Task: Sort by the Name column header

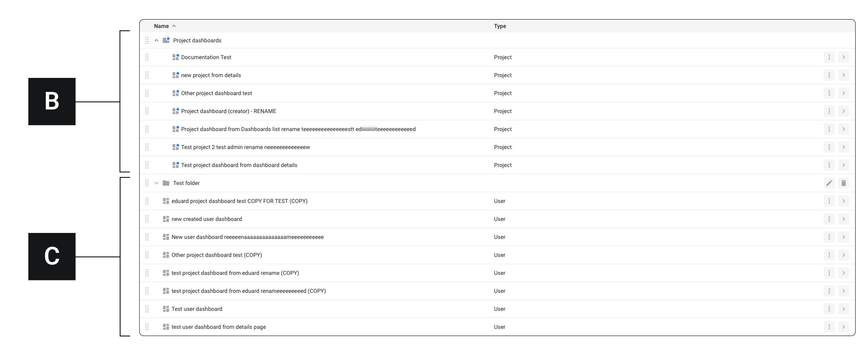Action: tap(162, 26)
